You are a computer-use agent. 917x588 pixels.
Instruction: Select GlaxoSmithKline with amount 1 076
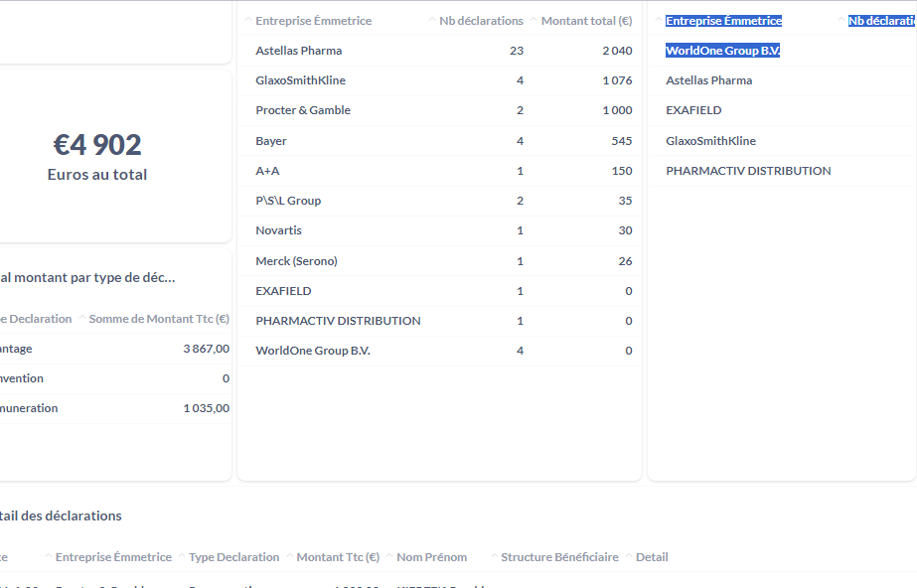pyautogui.click(x=439, y=80)
